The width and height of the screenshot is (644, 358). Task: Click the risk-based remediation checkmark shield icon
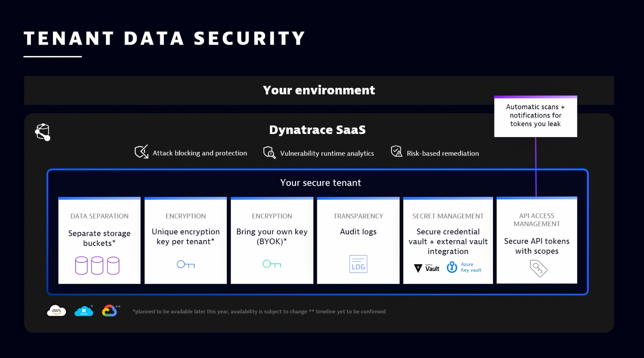tap(396, 152)
